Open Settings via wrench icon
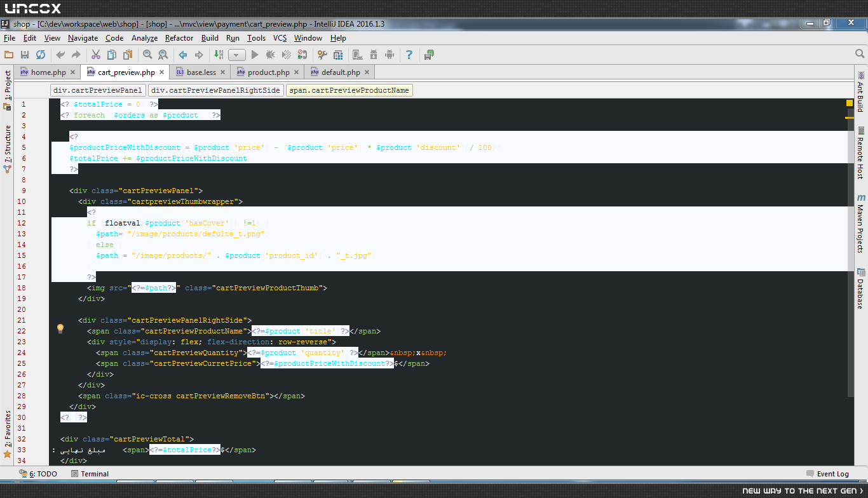The image size is (868, 498). [322, 55]
